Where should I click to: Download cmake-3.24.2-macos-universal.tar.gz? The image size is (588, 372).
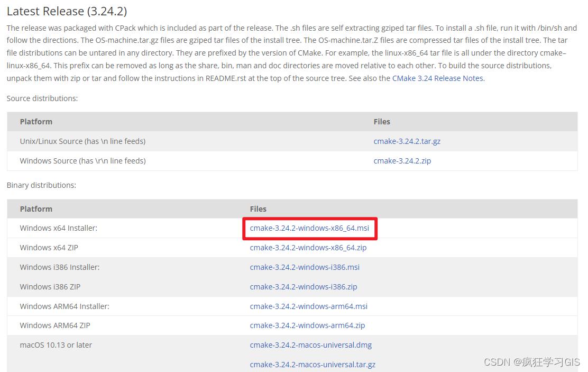(313, 364)
